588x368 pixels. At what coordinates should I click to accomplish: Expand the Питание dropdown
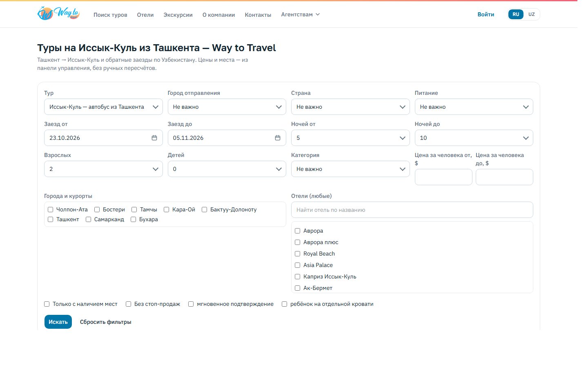474,107
